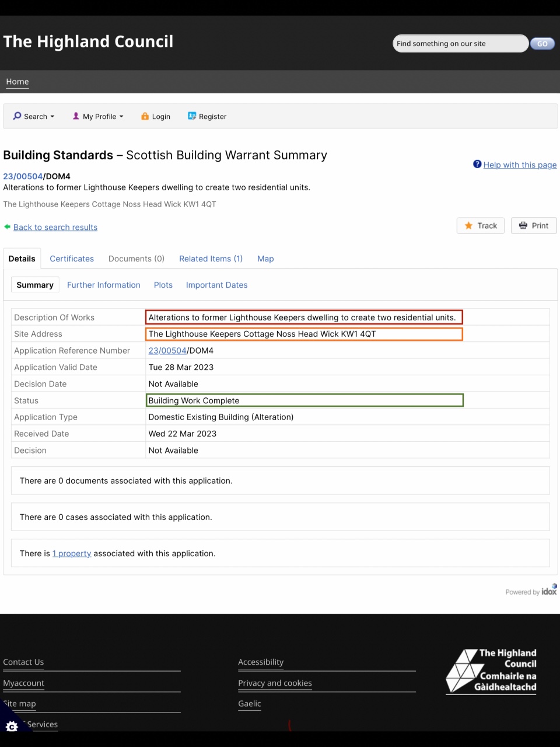Click the GO search button
This screenshot has height=747, width=560.
pyautogui.click(x=542, y=44)
